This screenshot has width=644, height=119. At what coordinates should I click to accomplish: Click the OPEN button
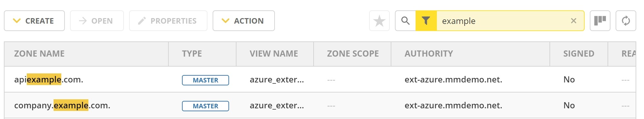click(x=97, y=21)
